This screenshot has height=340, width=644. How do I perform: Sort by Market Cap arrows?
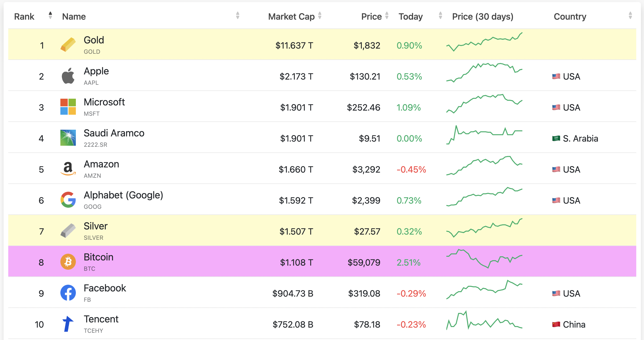pos(320,16)
